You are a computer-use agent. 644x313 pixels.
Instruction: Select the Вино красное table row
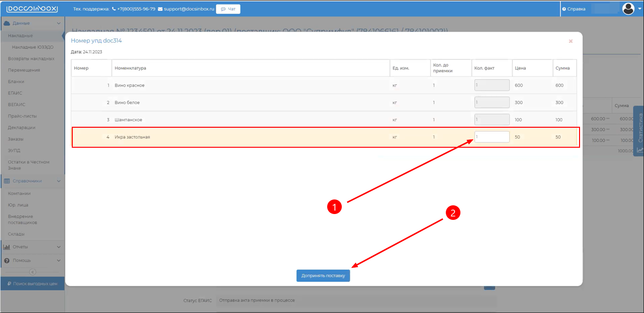[x=244, y=85]
